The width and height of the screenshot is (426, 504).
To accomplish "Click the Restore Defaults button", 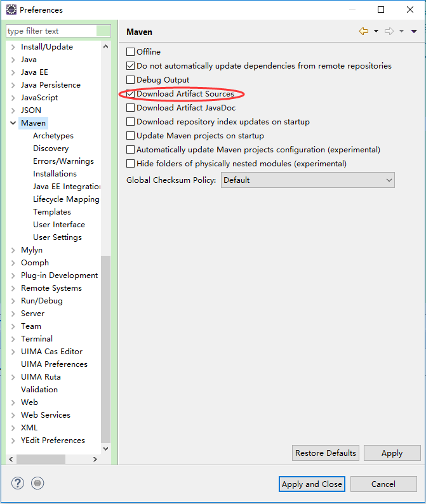I will pos(325,453).
